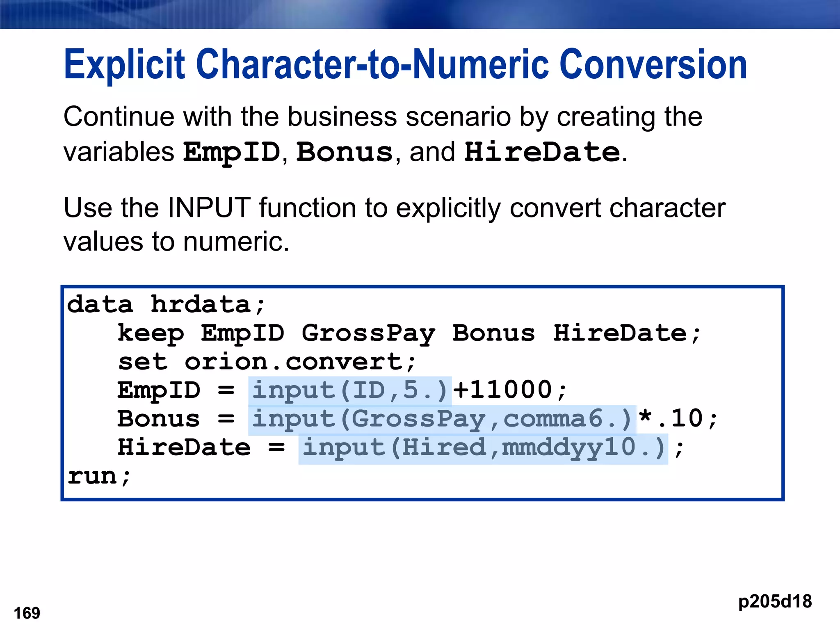840x630 pixels.
Task: Click the highlighted 'input(GrossPay,comma6.)' expression
Action: (442, 420)
